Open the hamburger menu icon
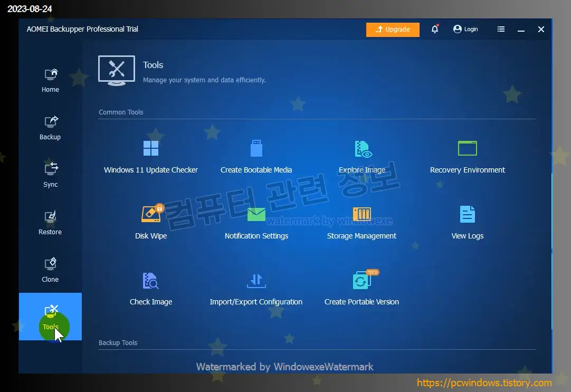 click(x=501, y=29)
